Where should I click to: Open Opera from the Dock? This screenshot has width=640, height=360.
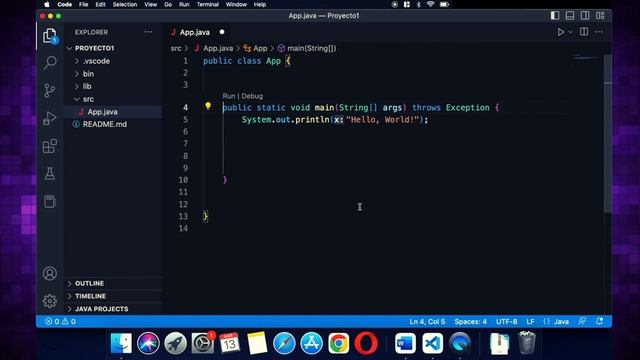pos(366,343)
